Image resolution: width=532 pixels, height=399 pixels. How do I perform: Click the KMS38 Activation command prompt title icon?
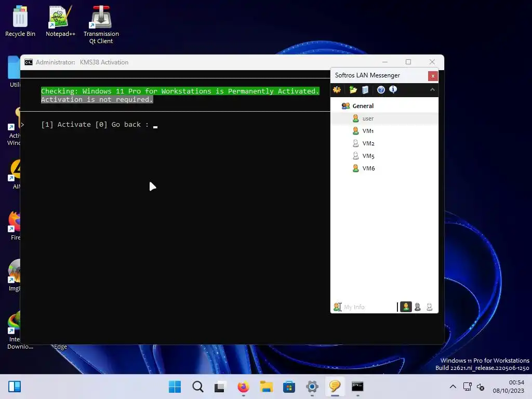29,62
